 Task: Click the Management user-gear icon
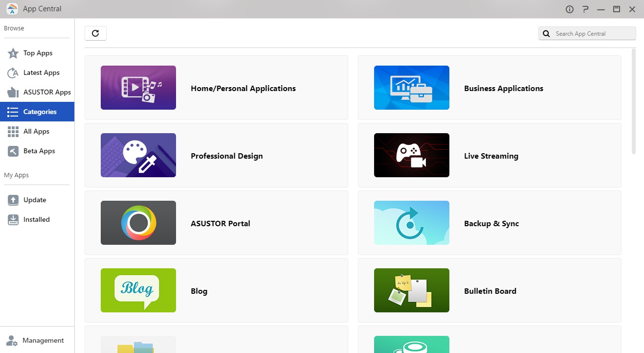coord(12,341)
